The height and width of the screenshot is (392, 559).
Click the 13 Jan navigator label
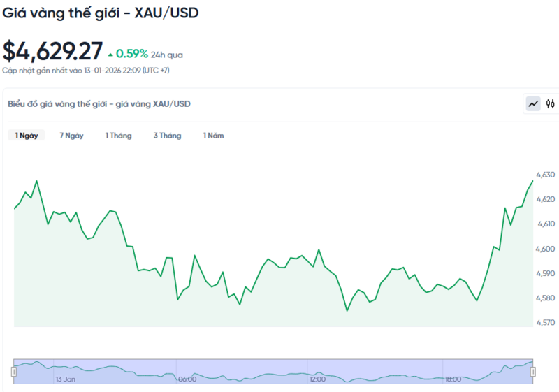pos(66,379)
